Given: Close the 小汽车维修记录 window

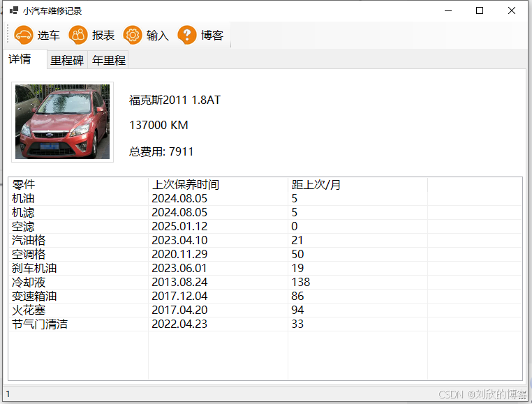Looking at the screenshot, I should click(512, 10).
